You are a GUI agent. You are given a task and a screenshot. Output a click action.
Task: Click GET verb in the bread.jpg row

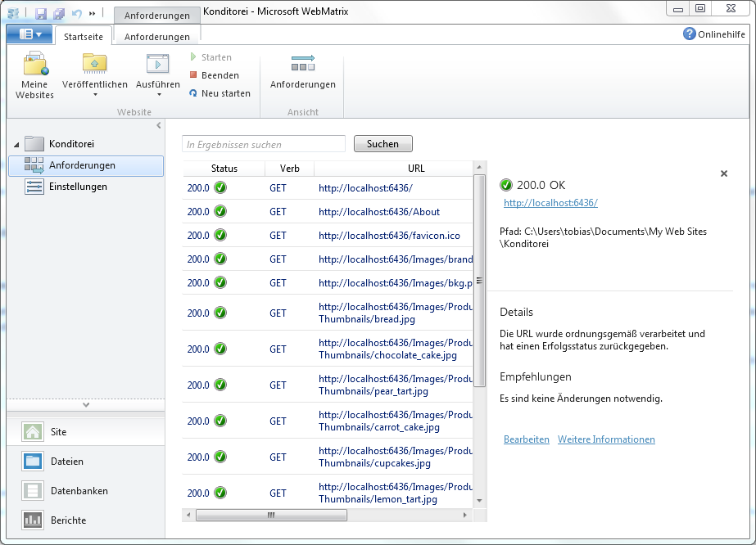278,313
